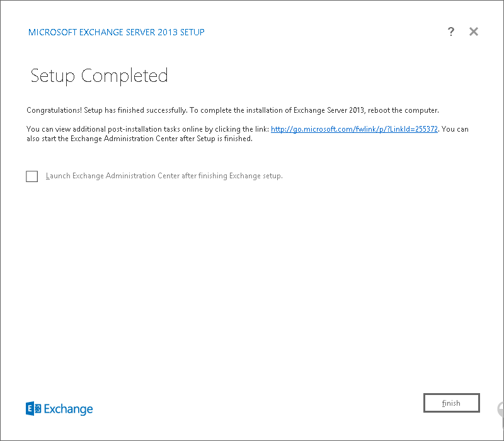The height and width of the screenshot is (441, 504).
Task: Click the 'Setup Completed' heading
Action: click(x=99, y=76)
